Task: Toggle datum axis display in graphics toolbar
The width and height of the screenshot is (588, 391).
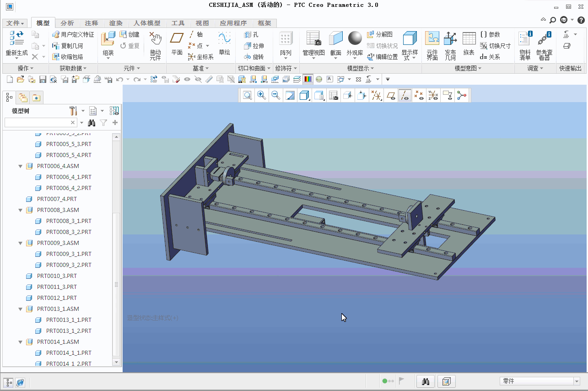Action: (405, 95)
